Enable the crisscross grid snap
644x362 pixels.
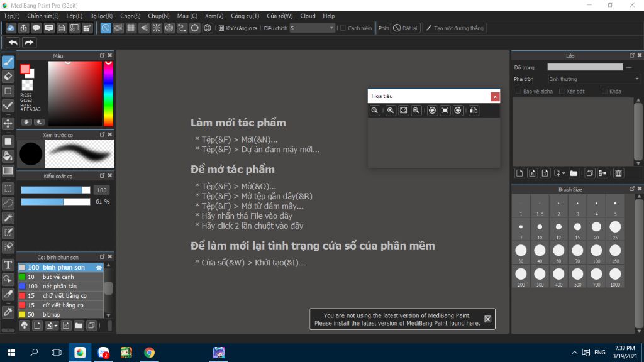pos(131,28)
